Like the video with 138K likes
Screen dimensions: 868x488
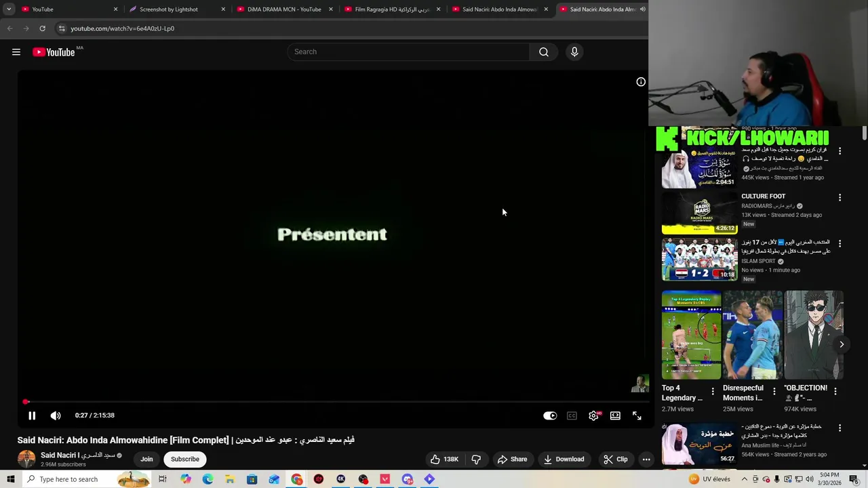coord(444,459)
